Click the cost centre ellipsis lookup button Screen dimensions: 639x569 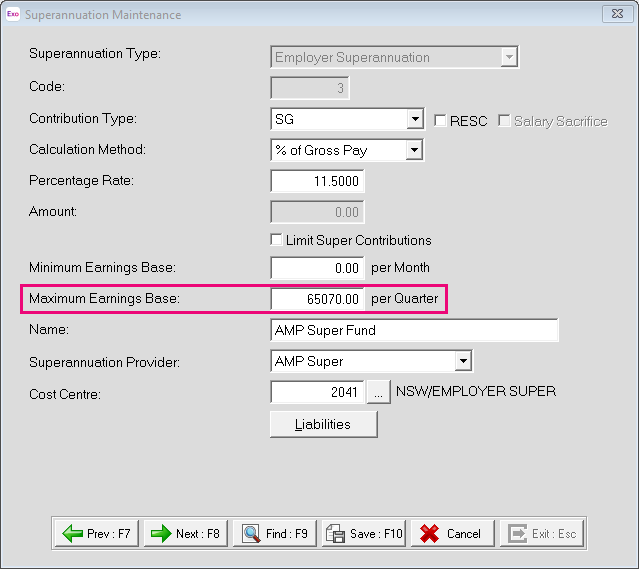coord(378,393)
